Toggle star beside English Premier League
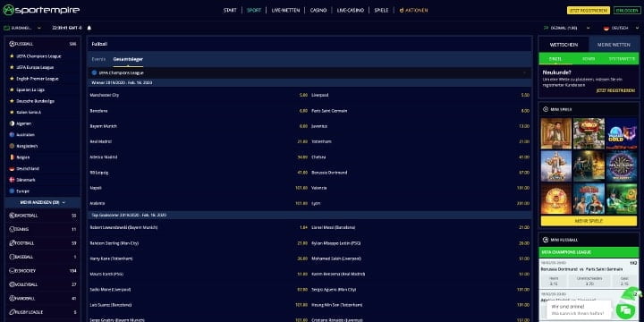This screenshot has width=644, height=322. click(12, 79)
